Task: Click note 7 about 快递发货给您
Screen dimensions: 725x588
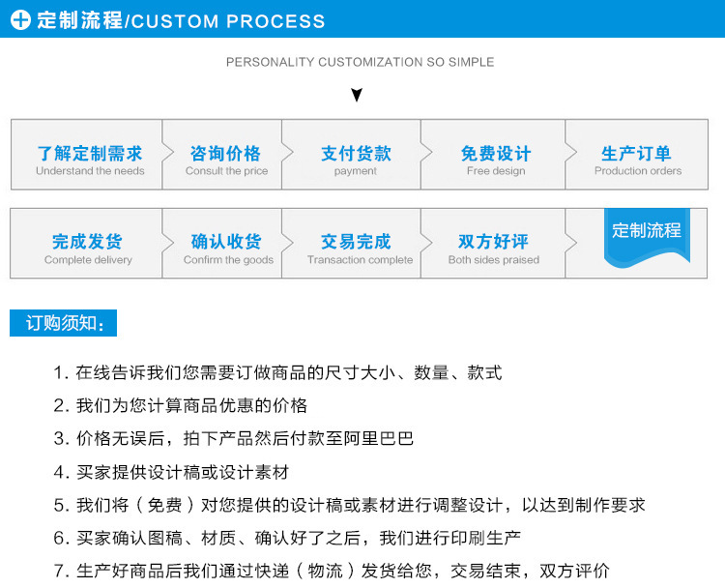Action: (x=332, y=571)
